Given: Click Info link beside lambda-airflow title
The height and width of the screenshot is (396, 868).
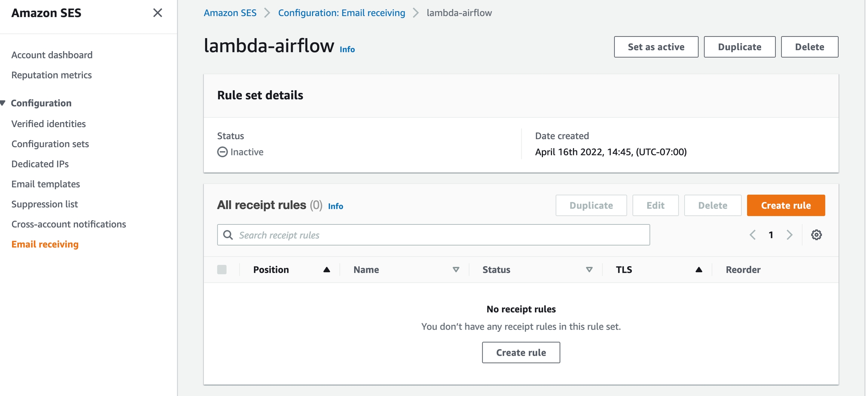Looking at the screenshot, I should click(347, 49).
